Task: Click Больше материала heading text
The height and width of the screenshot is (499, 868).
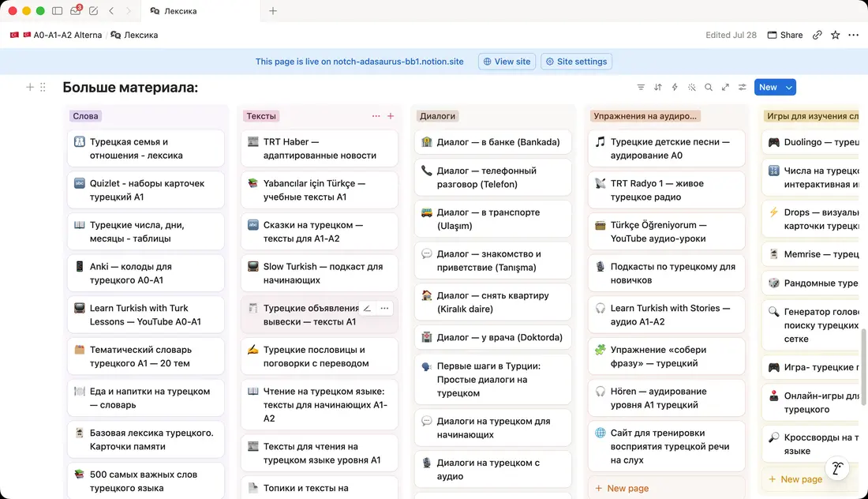Action: (x=130, y=87)
